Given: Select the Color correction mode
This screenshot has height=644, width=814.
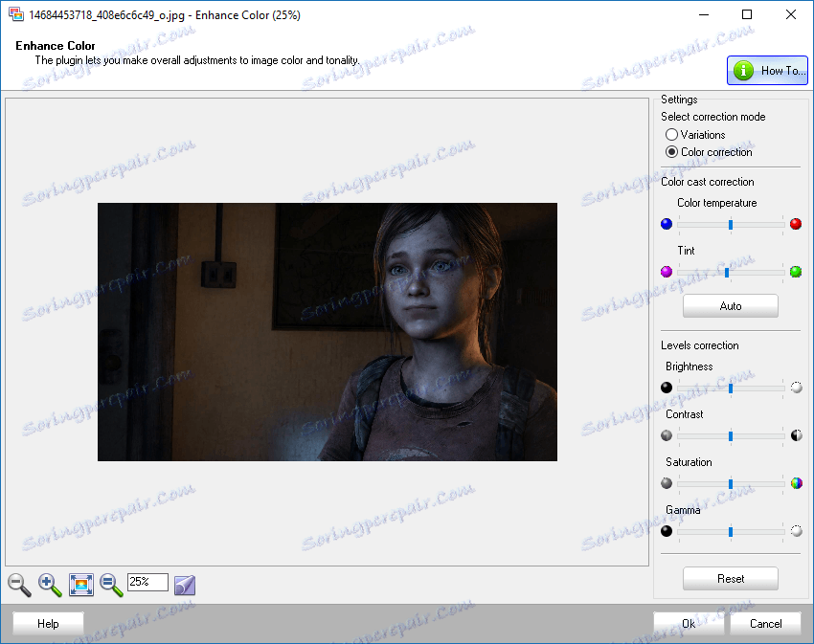Looking at the screenshot, I should click(x=709, y=151).
